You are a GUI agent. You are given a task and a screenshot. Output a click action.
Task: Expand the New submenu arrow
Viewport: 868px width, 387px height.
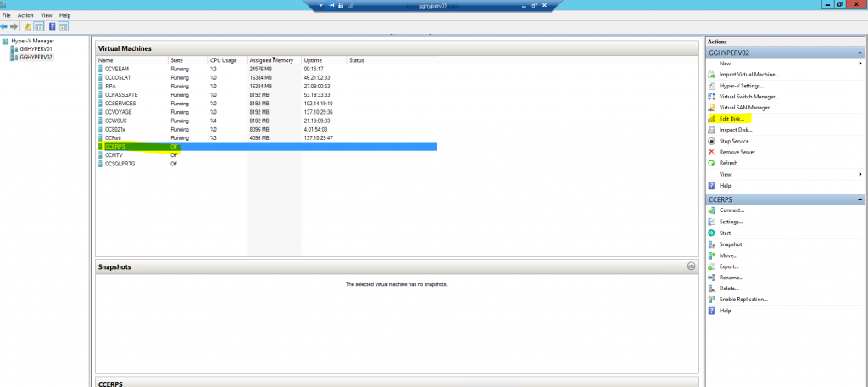(860, 64)
